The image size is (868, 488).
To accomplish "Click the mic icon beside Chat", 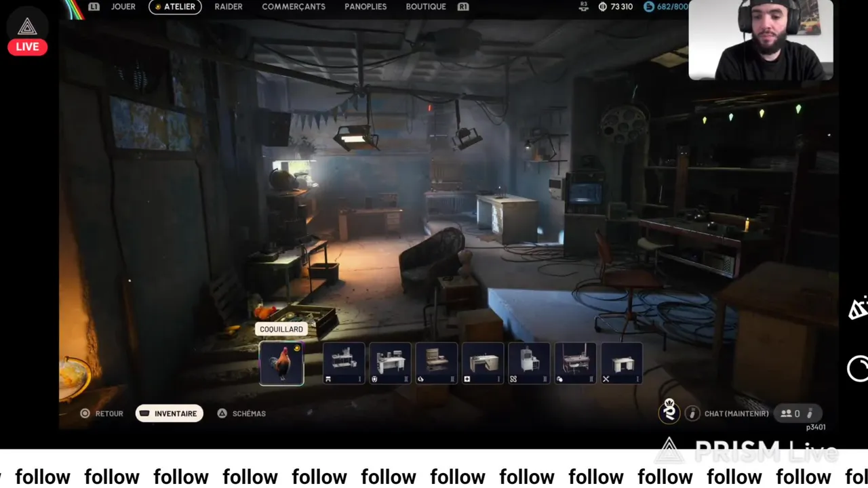I will [x=692, y=413].
